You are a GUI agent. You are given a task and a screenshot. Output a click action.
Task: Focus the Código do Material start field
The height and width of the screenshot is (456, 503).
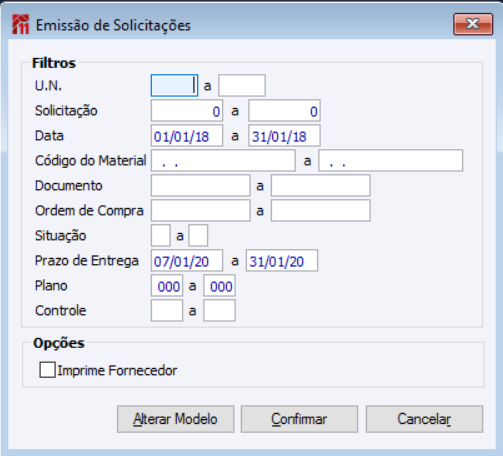(223, 161)
